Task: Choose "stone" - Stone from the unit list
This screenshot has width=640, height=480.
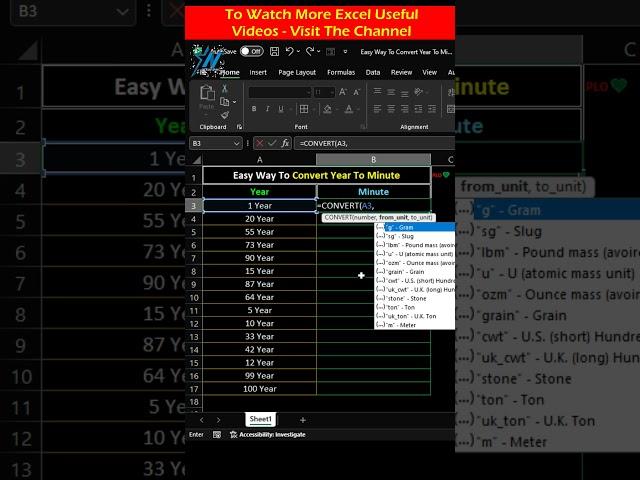Action: [x=415, y=298]
